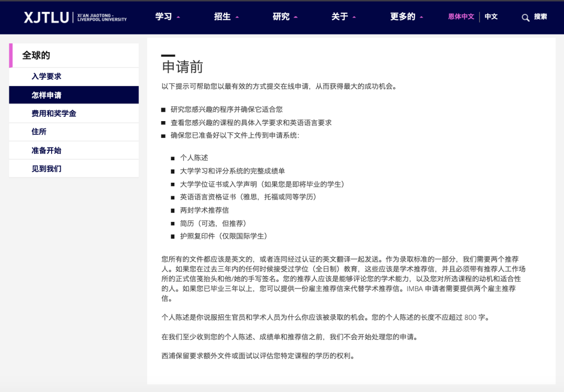
Task: Expand the 招生 dropdown menu
Action: [x=226, y=17]
